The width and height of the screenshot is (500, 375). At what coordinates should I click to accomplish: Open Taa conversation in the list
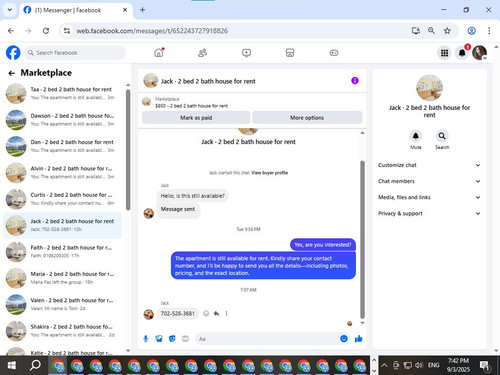coord(62,93)
